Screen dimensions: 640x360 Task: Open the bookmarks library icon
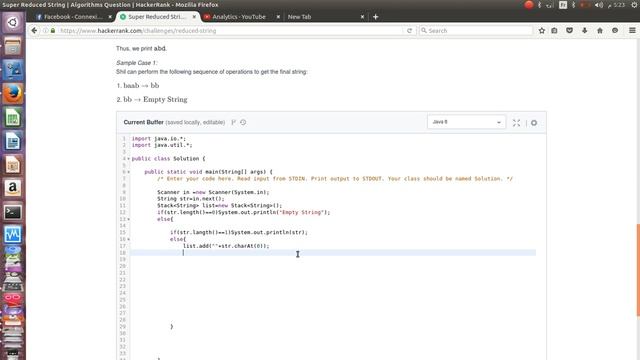coord(554,31)
